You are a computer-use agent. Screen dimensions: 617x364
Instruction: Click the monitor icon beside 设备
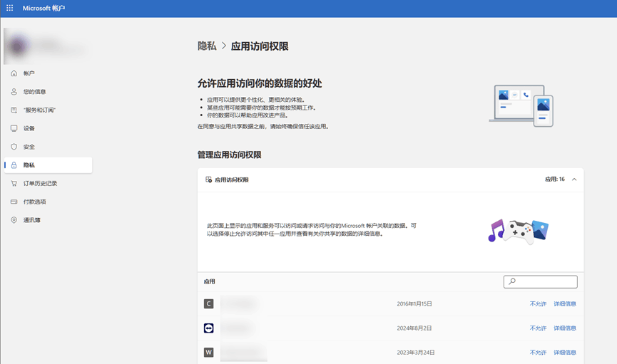pyautogui.click(x=14, y=128)
